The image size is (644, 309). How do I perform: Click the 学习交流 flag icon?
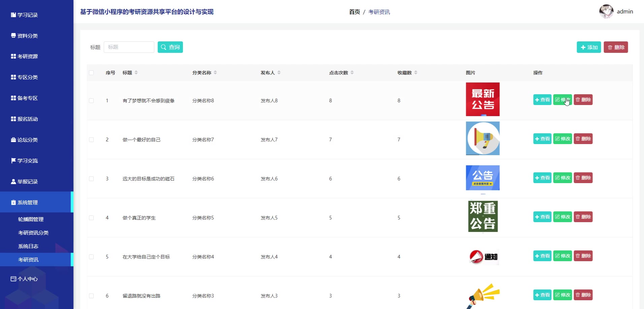pos(13,161)
